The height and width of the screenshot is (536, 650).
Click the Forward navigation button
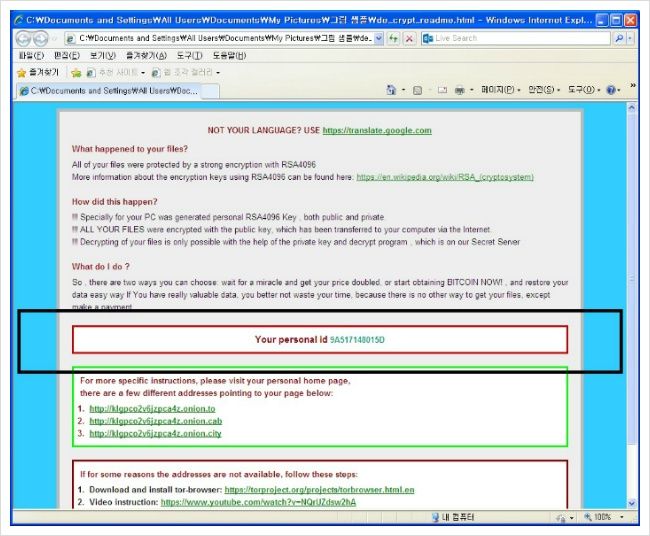click(40, 39)
